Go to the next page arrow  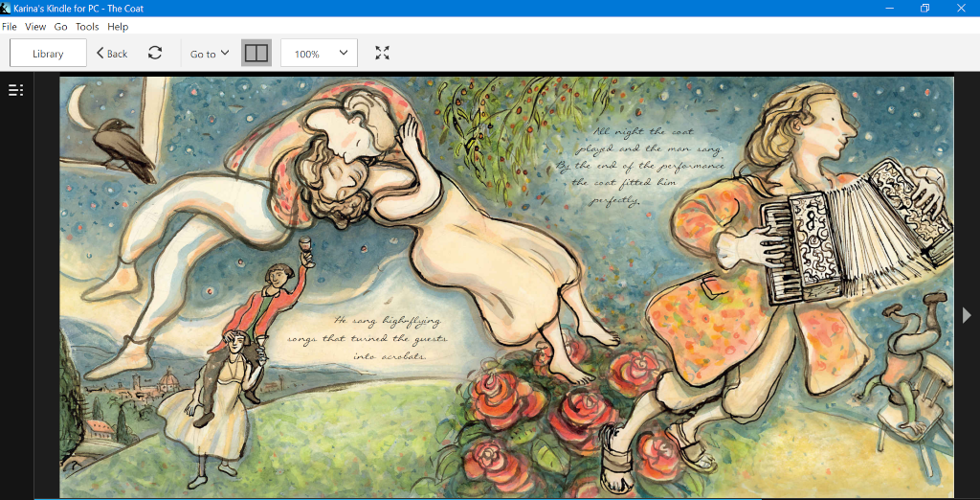tap(967, 315)
